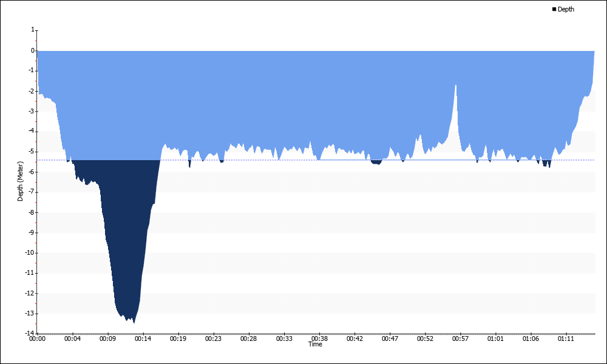Screen dimensions: 607x364
Task: Select the 00:19 time tick label
Action: point(178,339)
